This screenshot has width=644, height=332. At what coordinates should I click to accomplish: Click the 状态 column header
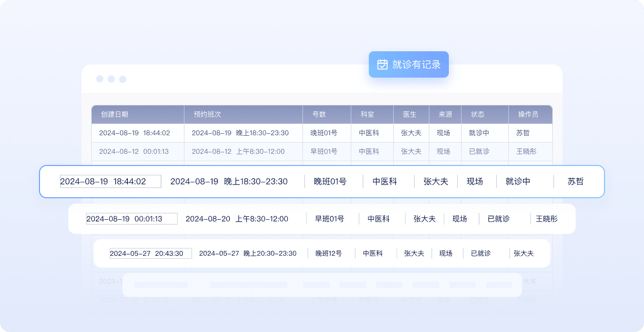[x=478, y=114]
